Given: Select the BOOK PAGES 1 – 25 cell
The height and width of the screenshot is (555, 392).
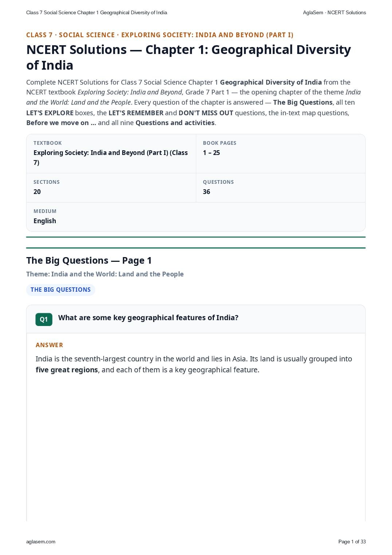Looking at the screenshot, I should click(x=281, y=154).
